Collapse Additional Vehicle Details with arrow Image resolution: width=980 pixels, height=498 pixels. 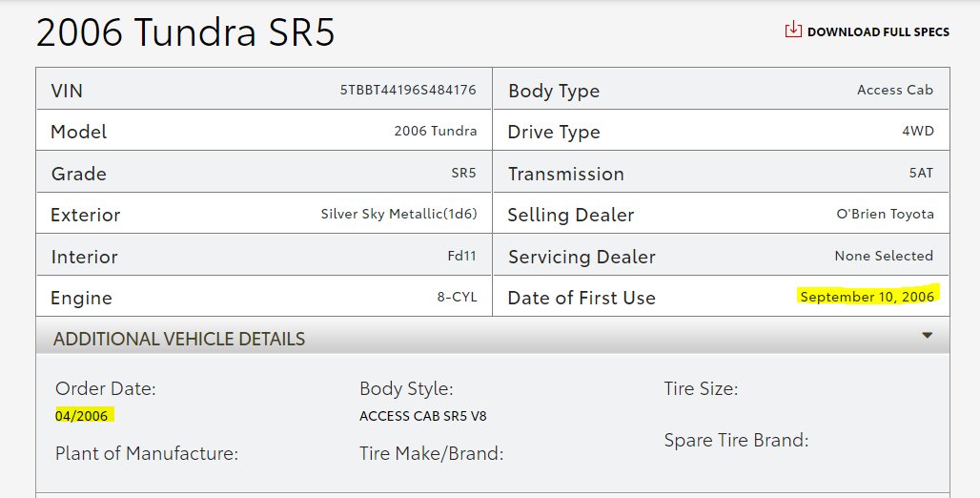pyautogui.click(x=927, y=335)
